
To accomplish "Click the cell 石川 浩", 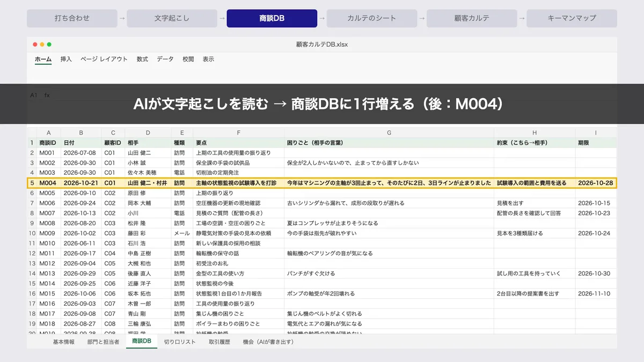I will click(148, 243).
